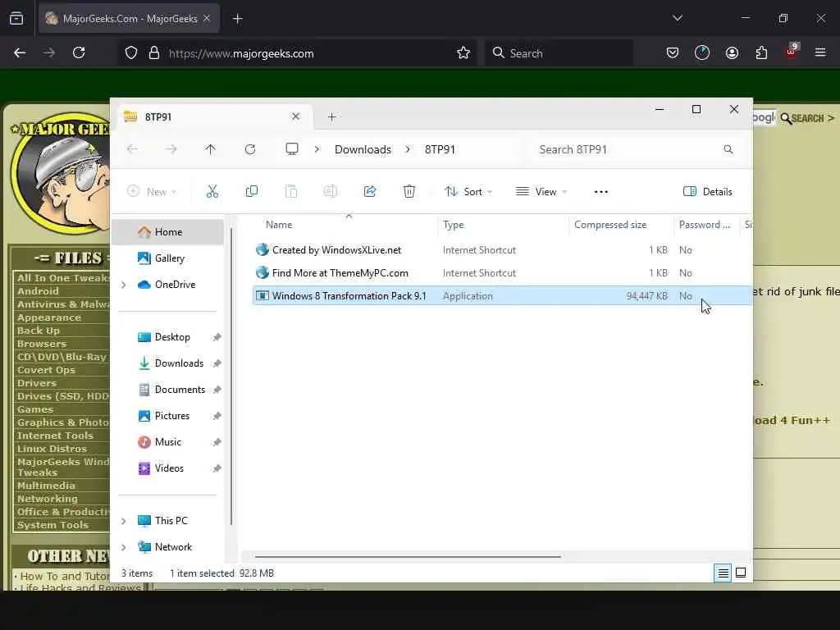Screen dimensions: 840x630
Task: Open the uBlock extension icon with badge
Action: pos(792,52)
